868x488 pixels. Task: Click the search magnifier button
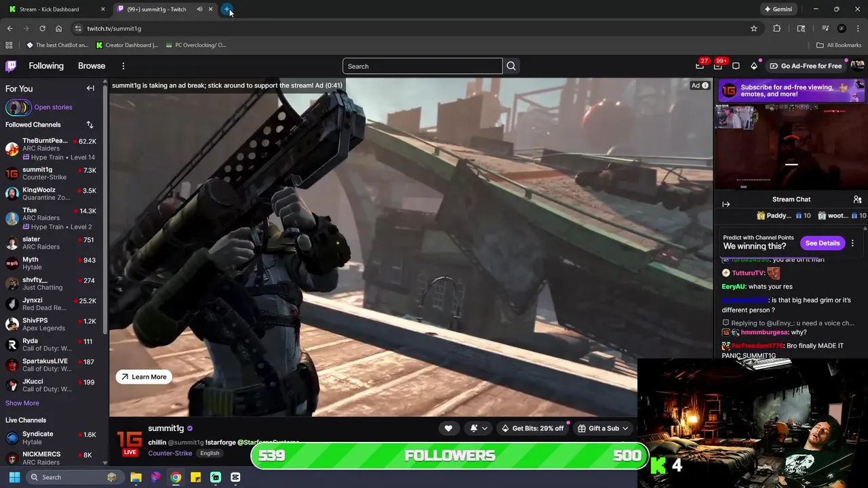[x=511, y=66]
